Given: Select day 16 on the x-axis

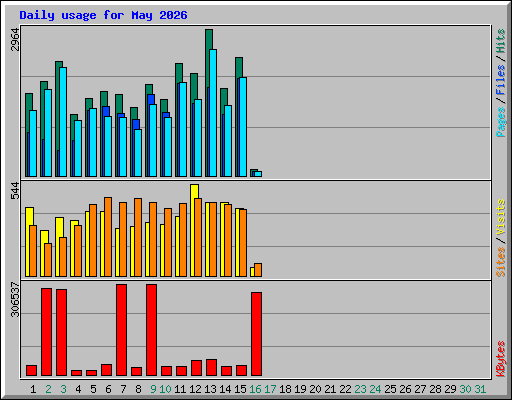Looking at the screenshot, I should 255,389.
